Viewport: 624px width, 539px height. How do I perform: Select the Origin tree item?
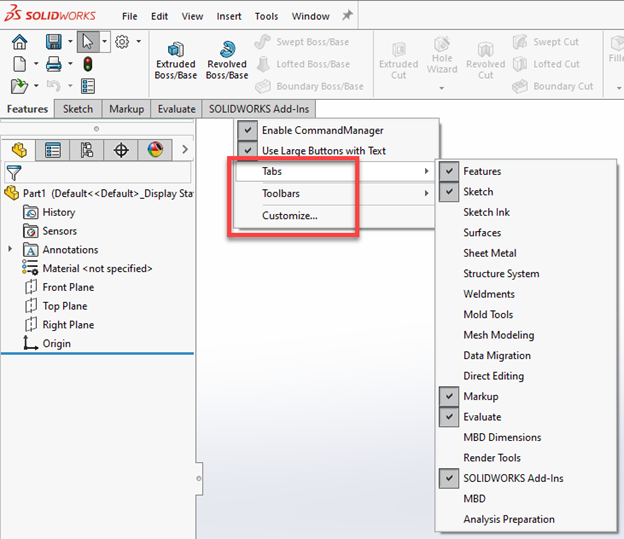pyautogui.click(x=47, y=343)
